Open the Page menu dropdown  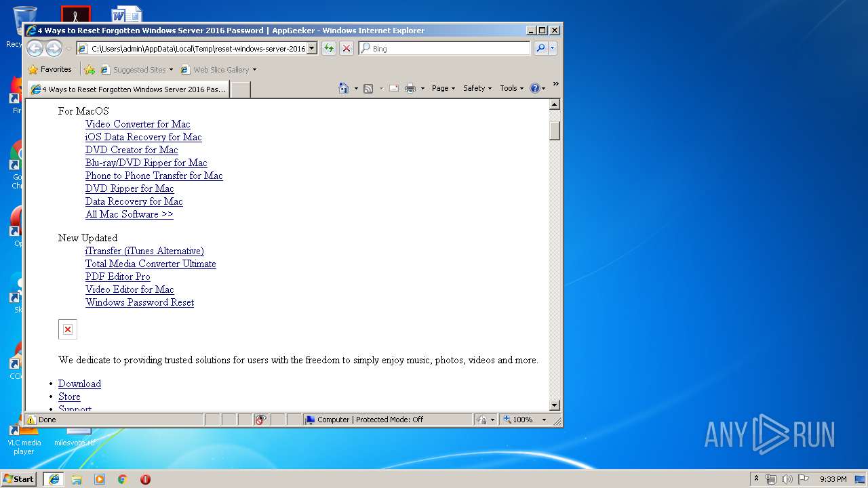point(443,88)
